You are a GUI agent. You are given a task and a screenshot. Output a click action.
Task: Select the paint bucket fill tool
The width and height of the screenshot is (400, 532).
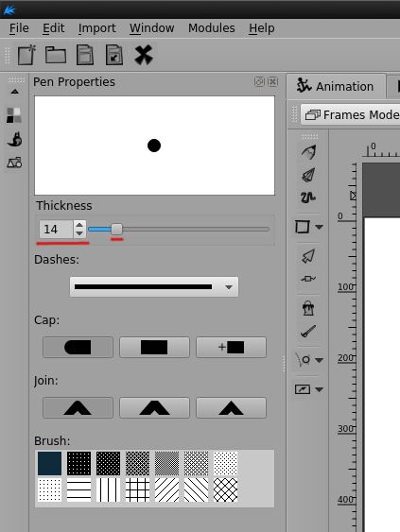[308, 309]
